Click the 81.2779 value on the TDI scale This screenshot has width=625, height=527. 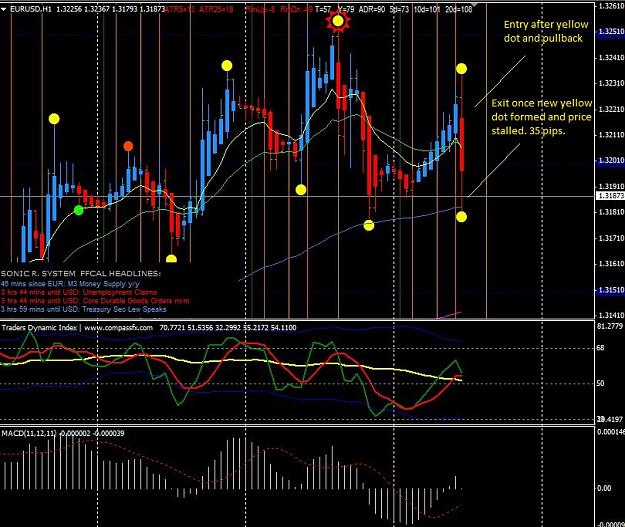[610, 326]
